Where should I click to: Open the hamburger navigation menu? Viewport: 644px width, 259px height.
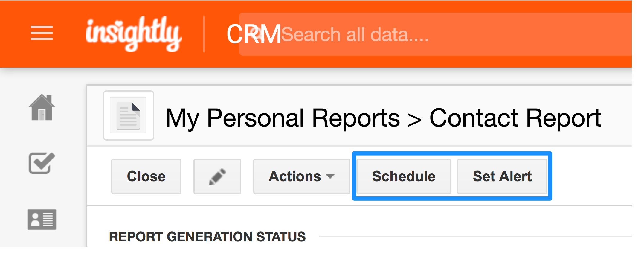pyautogui.click(x=42, y=33)
